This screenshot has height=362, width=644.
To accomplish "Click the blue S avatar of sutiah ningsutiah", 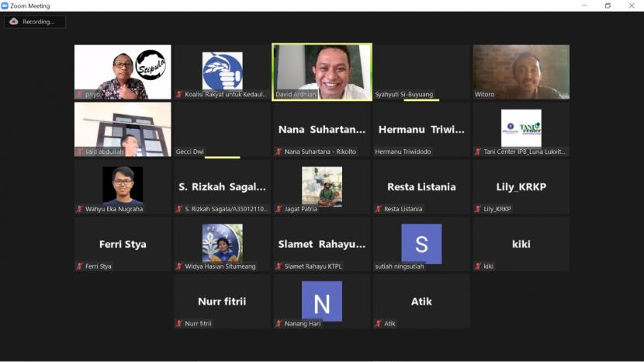I will pos(421,243).
